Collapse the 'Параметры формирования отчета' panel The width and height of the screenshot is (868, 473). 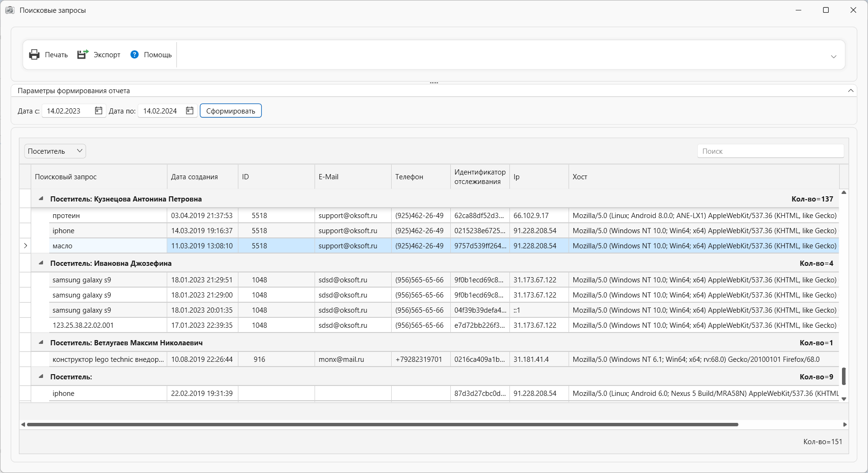850,90
